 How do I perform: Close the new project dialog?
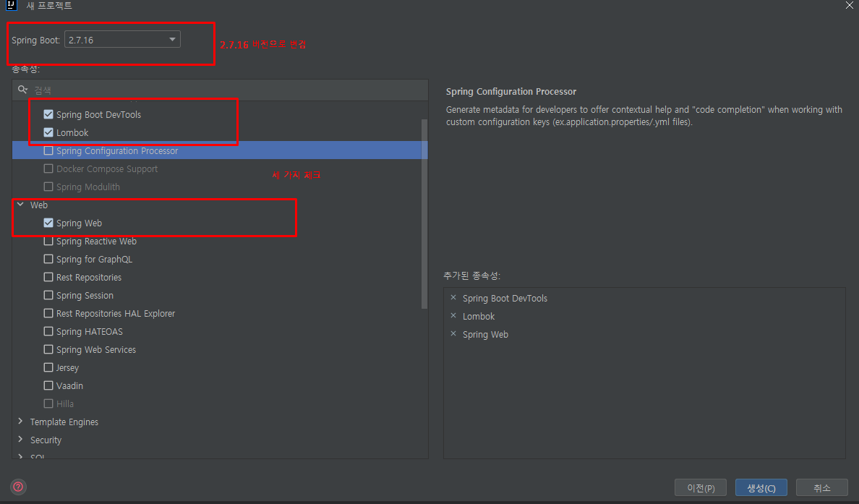(x=849, y=5)
